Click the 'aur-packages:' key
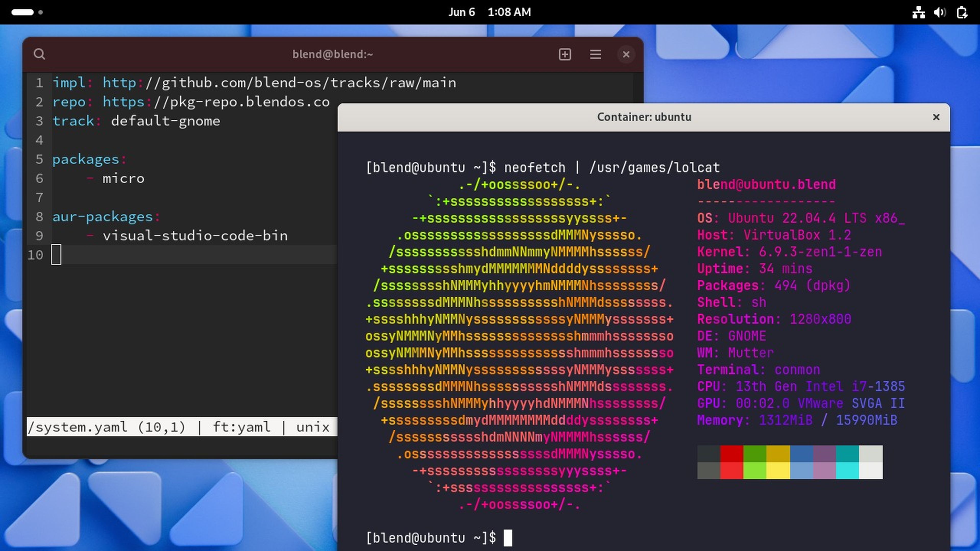The height and width of the screenshot is (551, 980). tap(106, 217)
